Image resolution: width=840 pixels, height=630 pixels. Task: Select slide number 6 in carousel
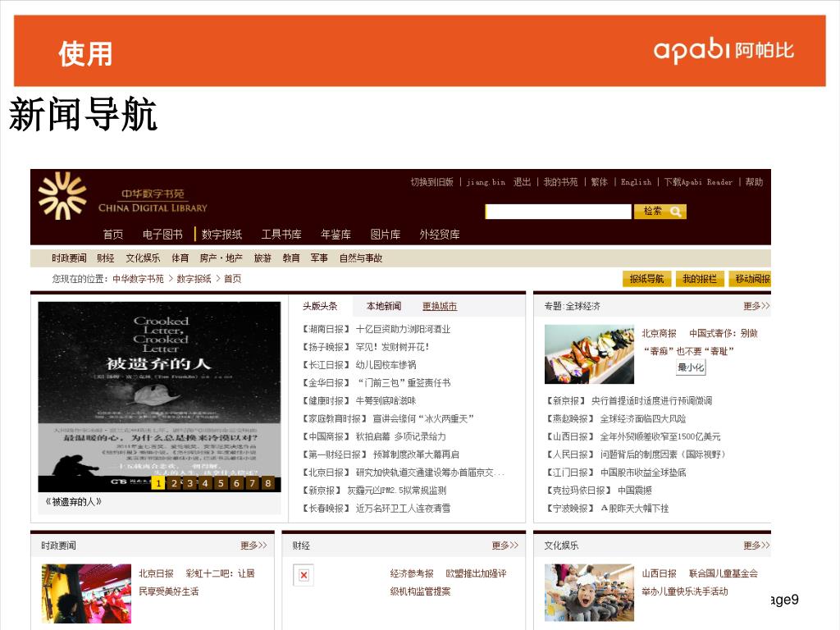point(236,483)
